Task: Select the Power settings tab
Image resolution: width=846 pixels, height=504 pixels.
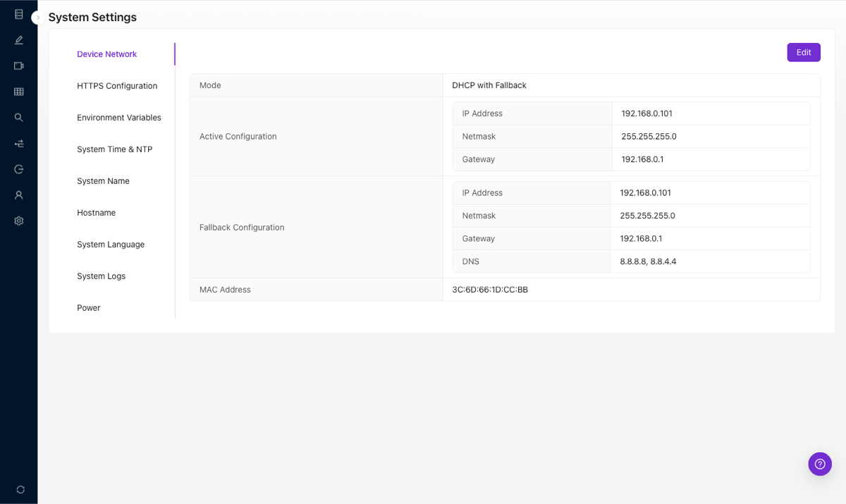Action: pos(89,308)
